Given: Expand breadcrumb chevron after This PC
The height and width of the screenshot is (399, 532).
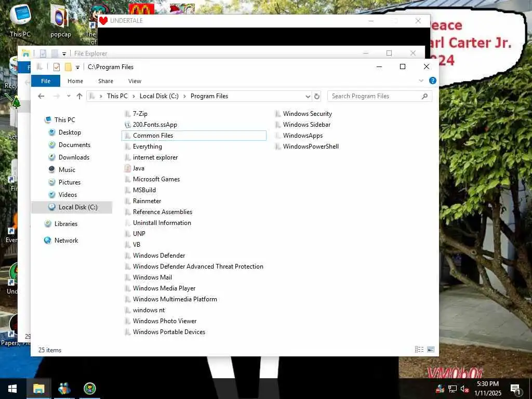Looking at the screenshot, I should coord(134,96).
